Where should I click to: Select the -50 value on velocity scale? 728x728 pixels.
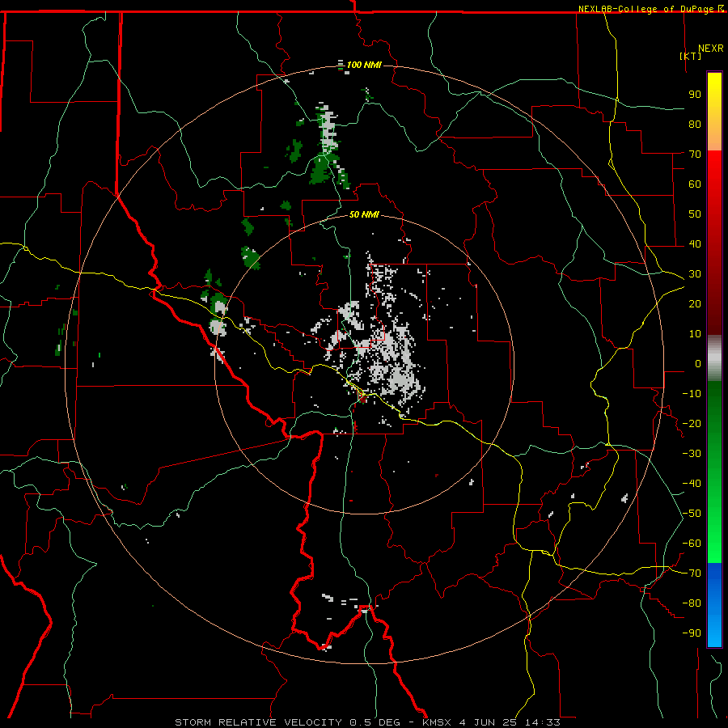692,514
